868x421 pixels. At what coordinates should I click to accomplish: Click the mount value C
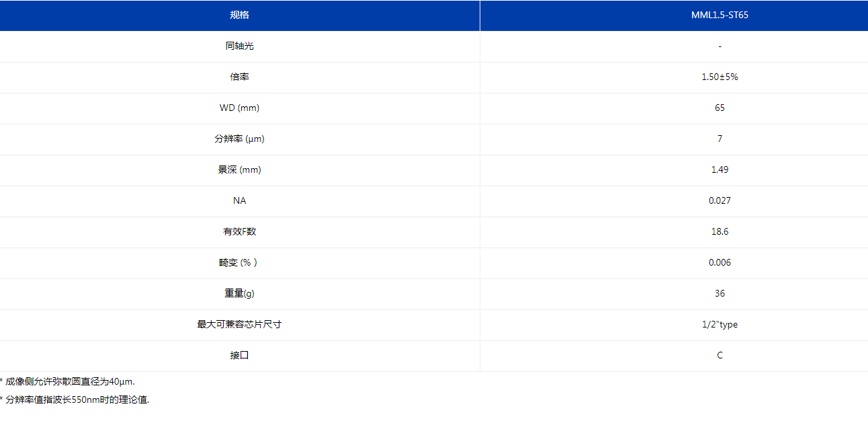720,356
